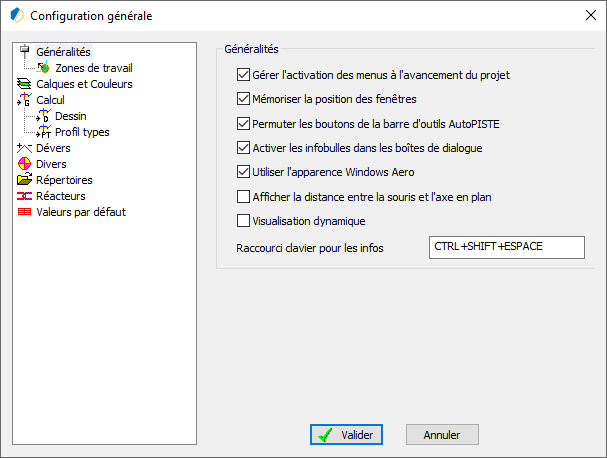This screenshot has height=458, width=607.
Task: Uncheck Mémoriser la position des fenêtres
Action: click(243, 99)
